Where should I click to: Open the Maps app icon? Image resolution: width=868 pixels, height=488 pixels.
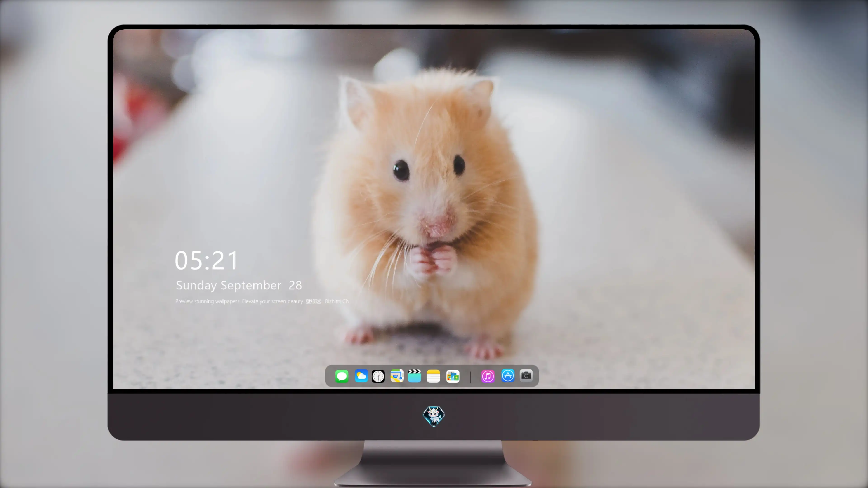click(x=397, y=376)
